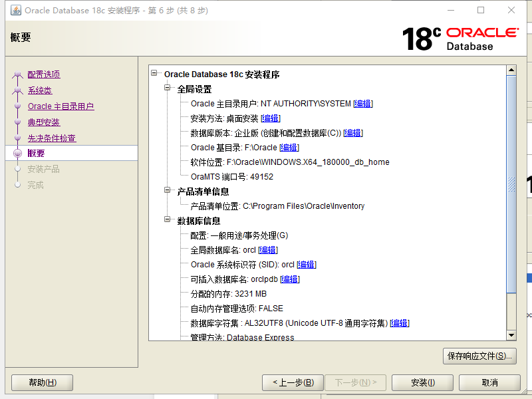Edit the 数据库字符集 AL32UTF8 setting
This screenshot has height=399, width=532.
(x=400, y=323)
